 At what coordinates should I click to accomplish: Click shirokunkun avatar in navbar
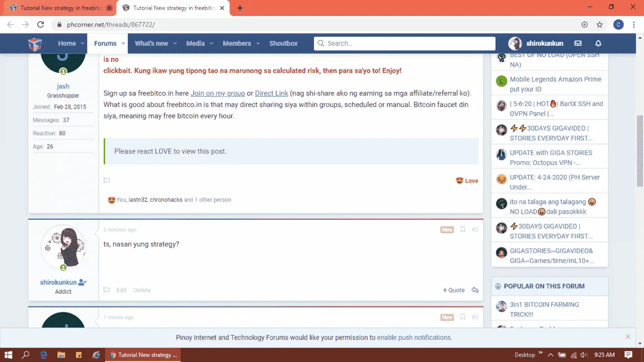click(515, 44)
